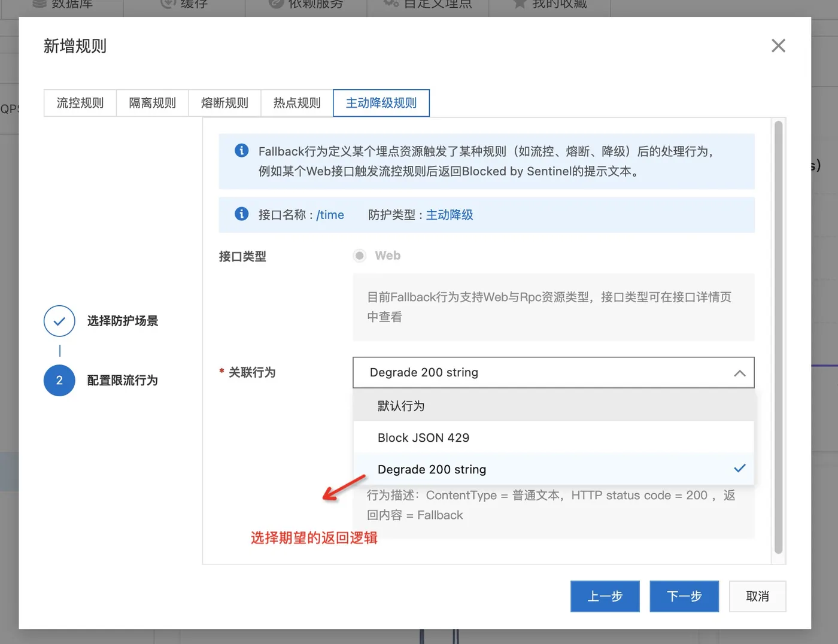Click the 选择防护场景 step label
This screenshot has width=838, height=644.
click(x=123, y=321)
